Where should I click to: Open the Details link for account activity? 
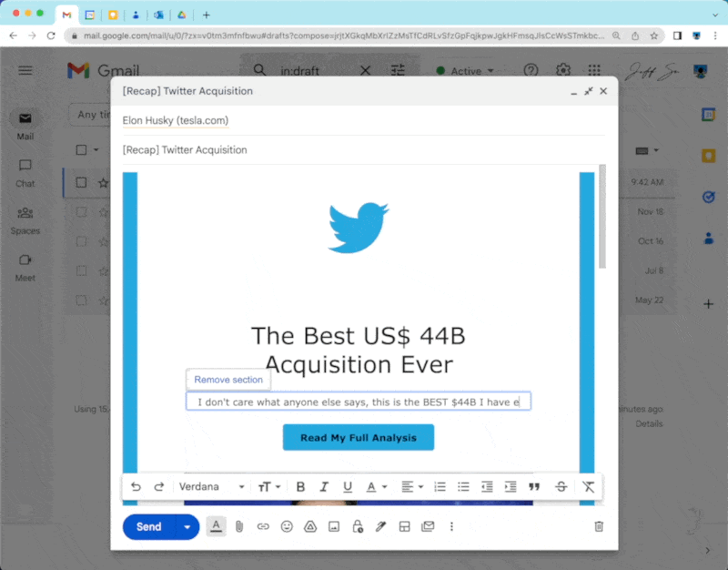[x=649, y=423]
